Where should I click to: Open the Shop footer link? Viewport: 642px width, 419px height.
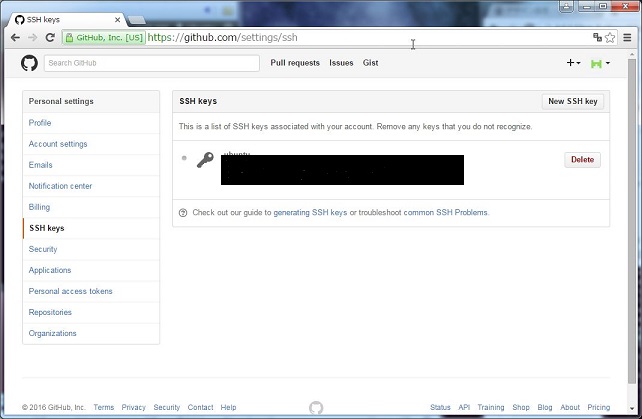[x=521, y=408]
